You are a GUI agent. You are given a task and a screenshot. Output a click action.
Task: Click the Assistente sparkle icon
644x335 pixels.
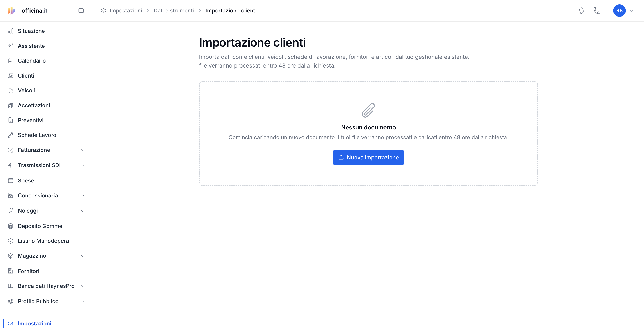(x=11, y=46)
